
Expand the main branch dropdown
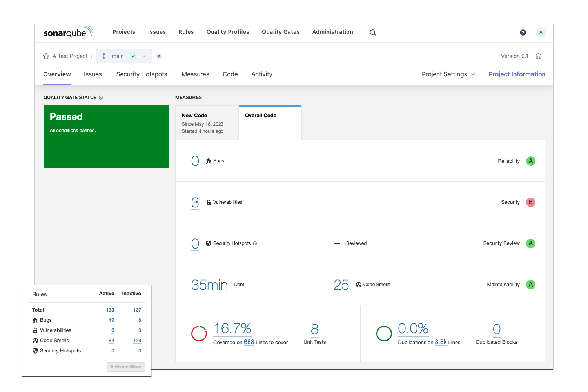[124, 56]
